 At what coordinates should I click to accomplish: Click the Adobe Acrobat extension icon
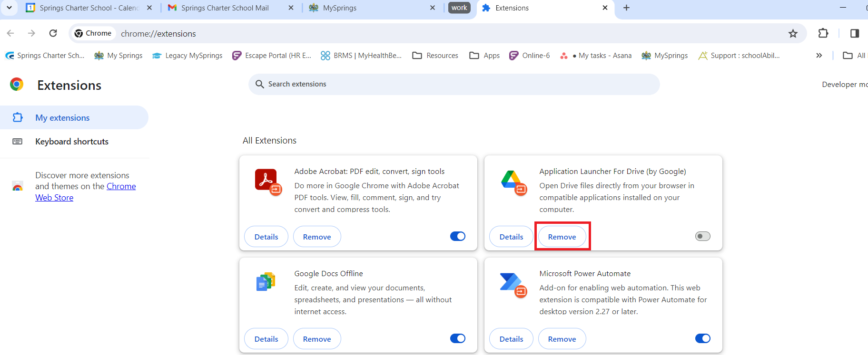point(267,181)
